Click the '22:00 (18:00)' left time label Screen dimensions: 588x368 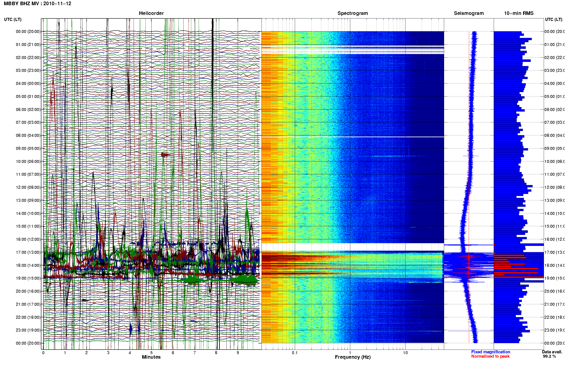coord(28,317)
